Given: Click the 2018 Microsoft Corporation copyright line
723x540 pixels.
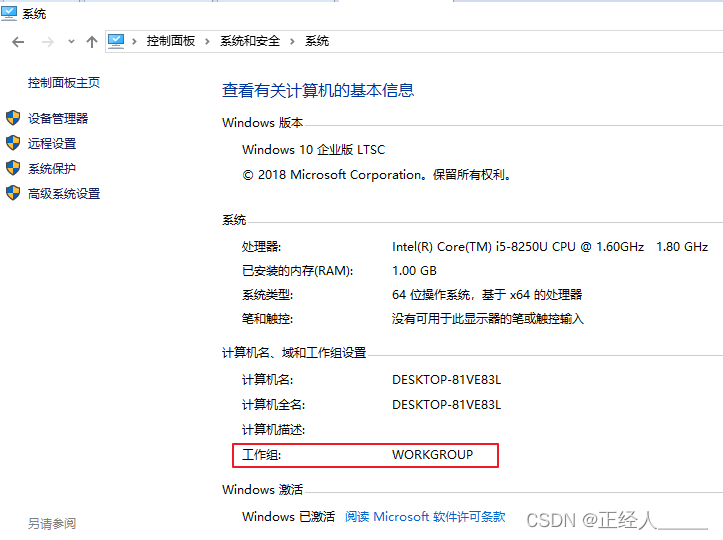Looking at the screenshot, I should (x=376, y=175).
